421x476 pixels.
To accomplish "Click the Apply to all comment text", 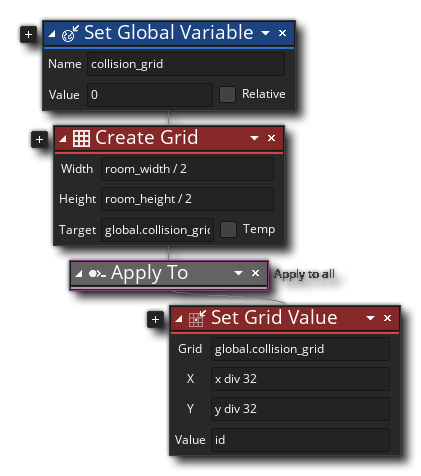I will [x=304, y=274].
